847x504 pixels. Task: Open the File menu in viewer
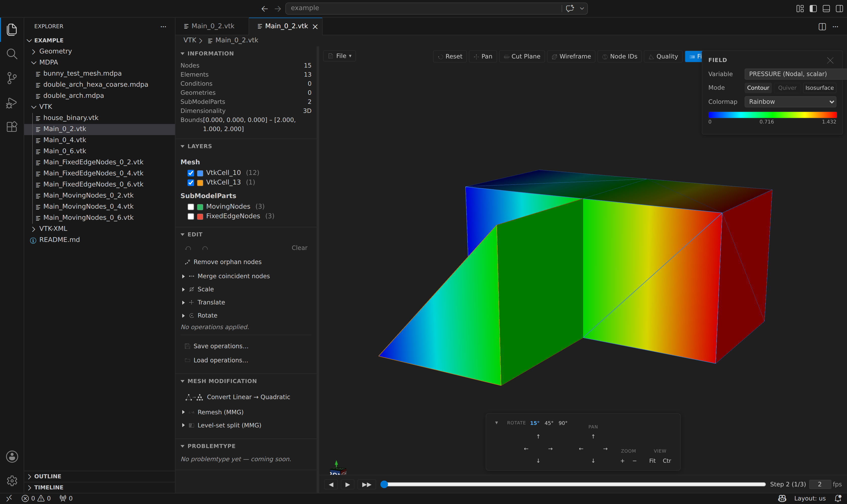[340, 56]
